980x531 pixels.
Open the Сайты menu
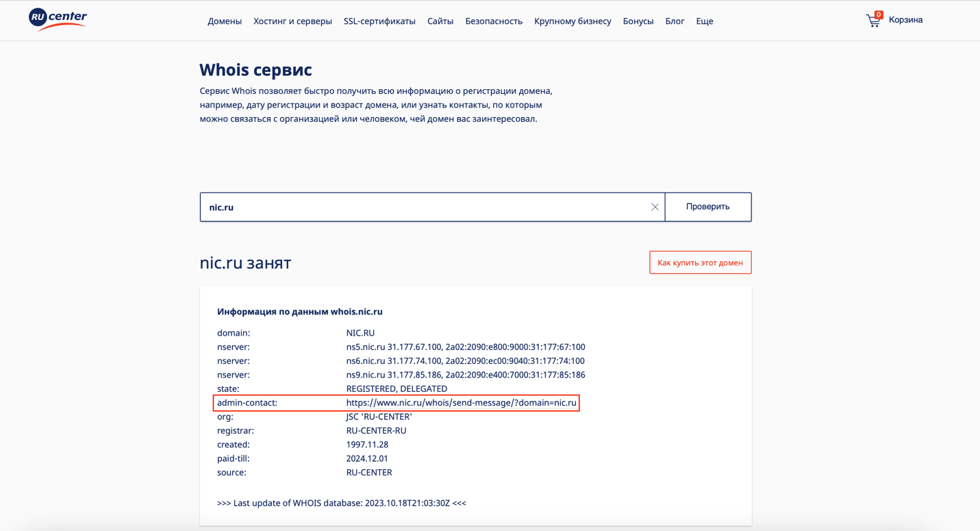(440, 21)
